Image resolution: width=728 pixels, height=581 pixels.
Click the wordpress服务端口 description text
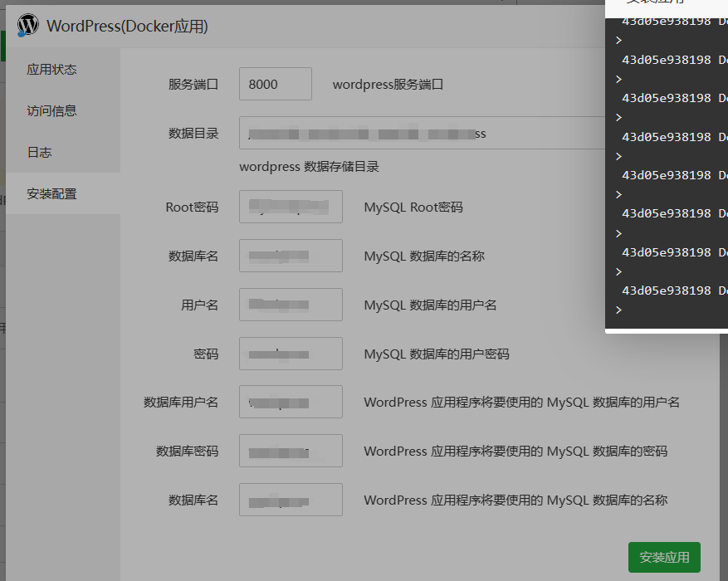click(388, 85)
